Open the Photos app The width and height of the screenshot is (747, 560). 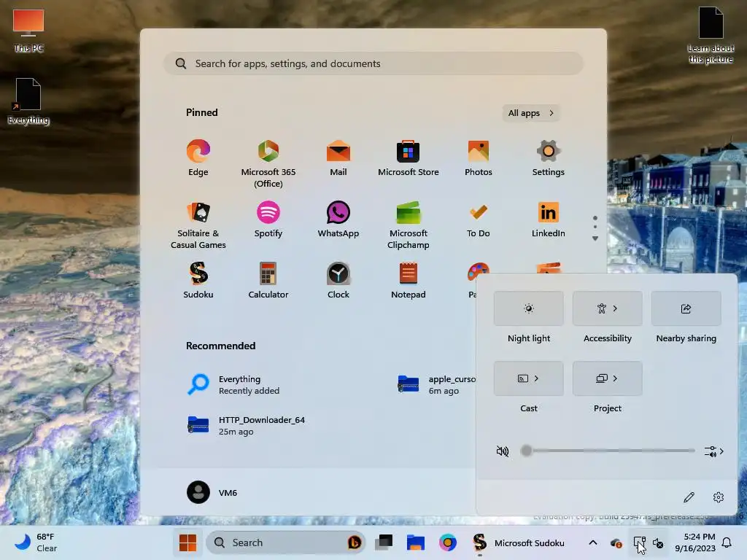(479, 158)
